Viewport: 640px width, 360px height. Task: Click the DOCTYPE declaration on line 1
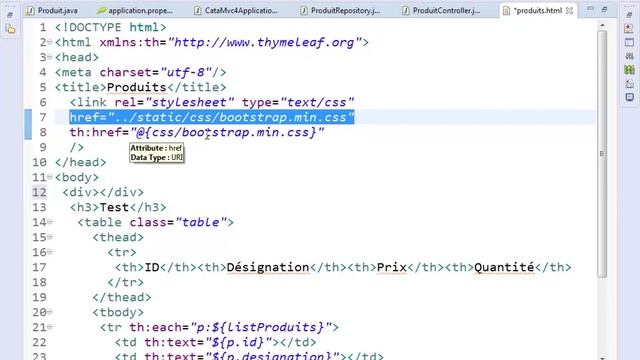(111, 28)
